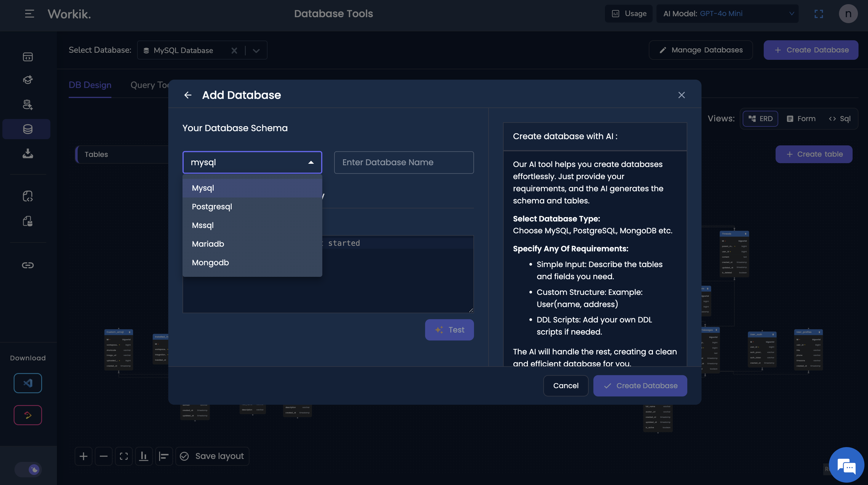
Task: Open the code refresh sidebar icon
Action: click(x=28, y=196)
